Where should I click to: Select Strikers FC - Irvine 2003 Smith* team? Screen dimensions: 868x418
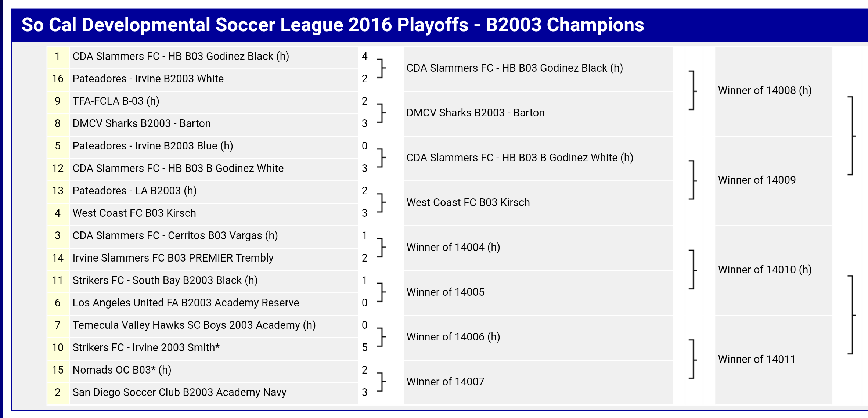click(146, 347)
